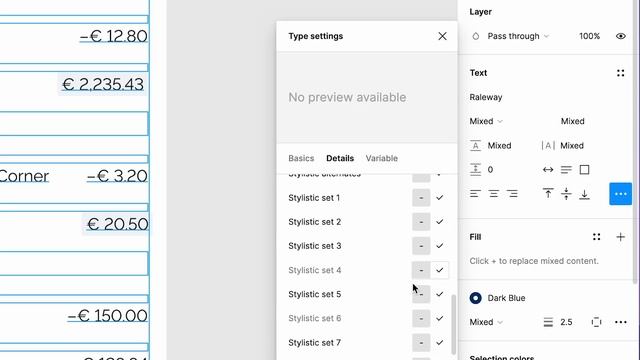Enable Stylistic set 7 with checkmark
This screenshot has height=360, width=640.
tap(439, 343)
